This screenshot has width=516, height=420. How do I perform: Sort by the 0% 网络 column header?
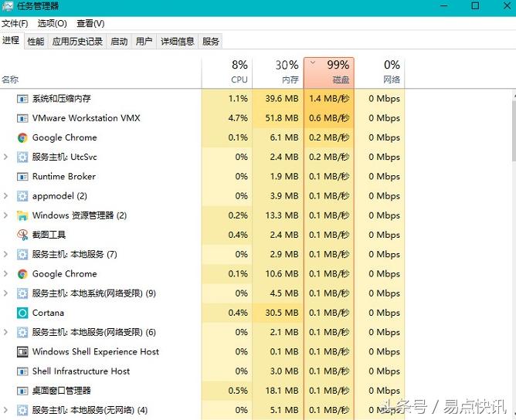(x=379, y=73)
